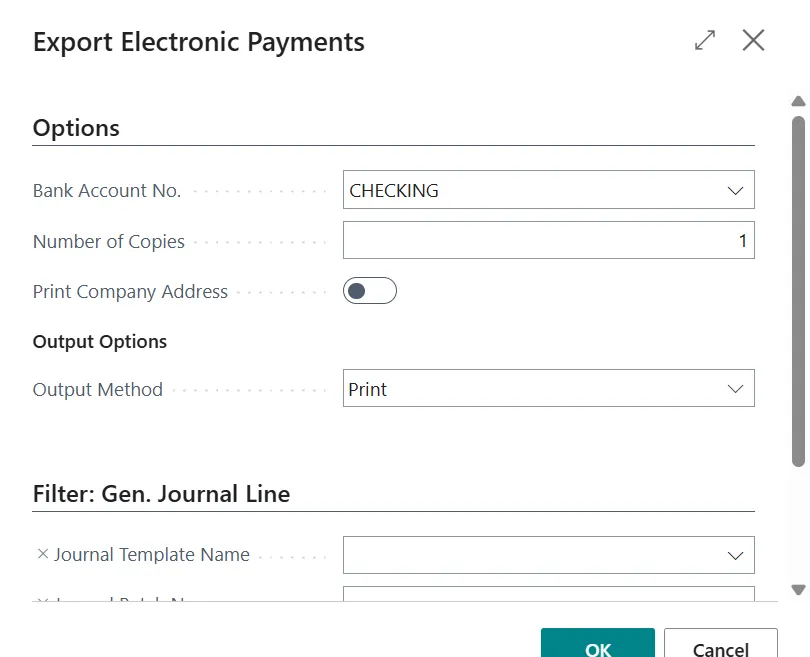
Task: Expand the dialog to full screen
Action: 705,41
